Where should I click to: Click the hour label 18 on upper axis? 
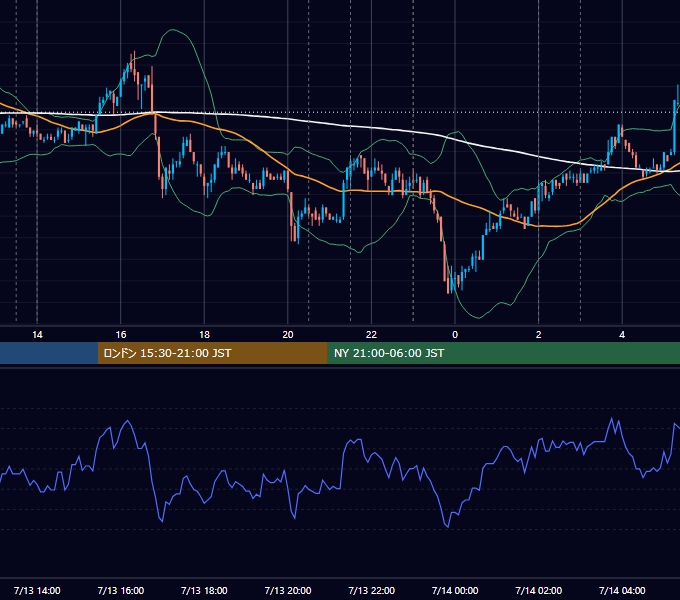[x=204, y=335]
